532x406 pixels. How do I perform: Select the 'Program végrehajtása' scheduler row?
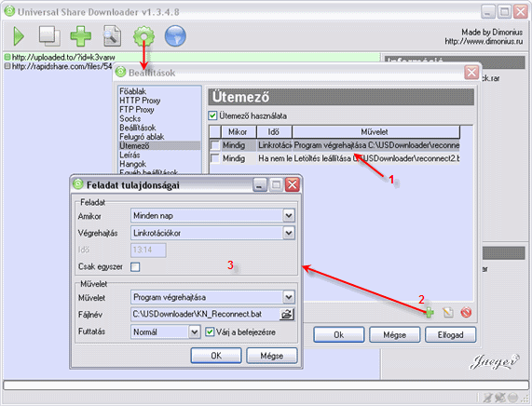click(x=334, y=145)
